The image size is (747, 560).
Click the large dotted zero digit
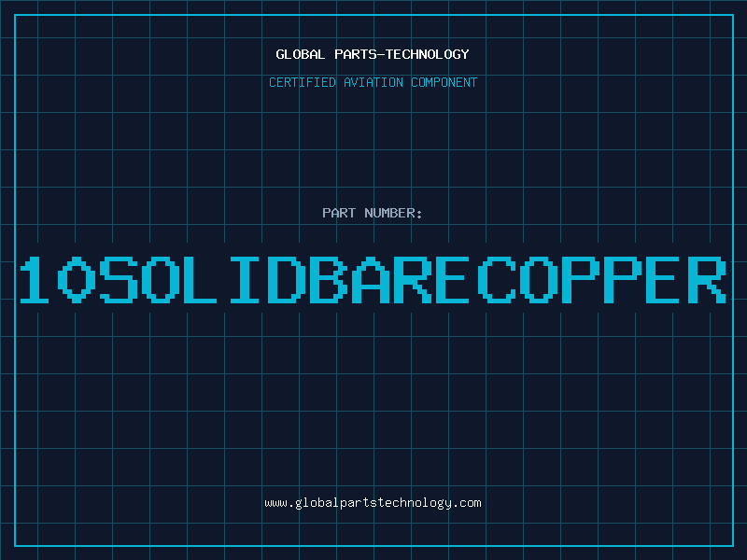(x=76, y=279)
